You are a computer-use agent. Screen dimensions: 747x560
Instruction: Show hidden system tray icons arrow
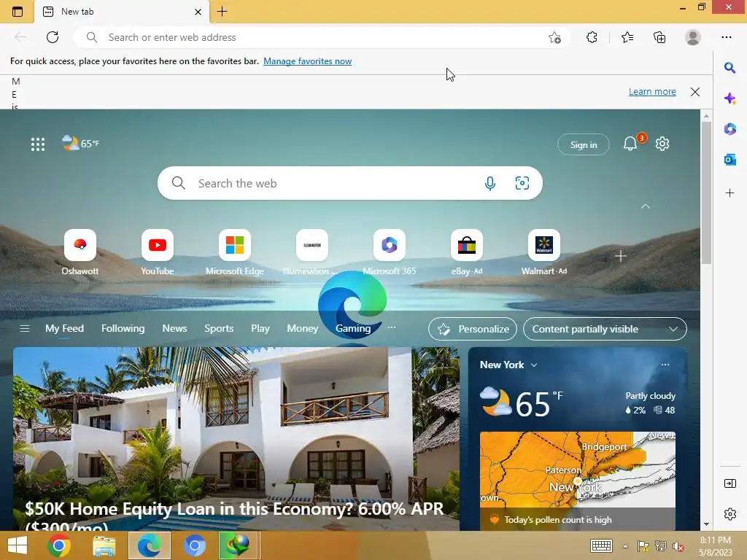tap(625, 546)
